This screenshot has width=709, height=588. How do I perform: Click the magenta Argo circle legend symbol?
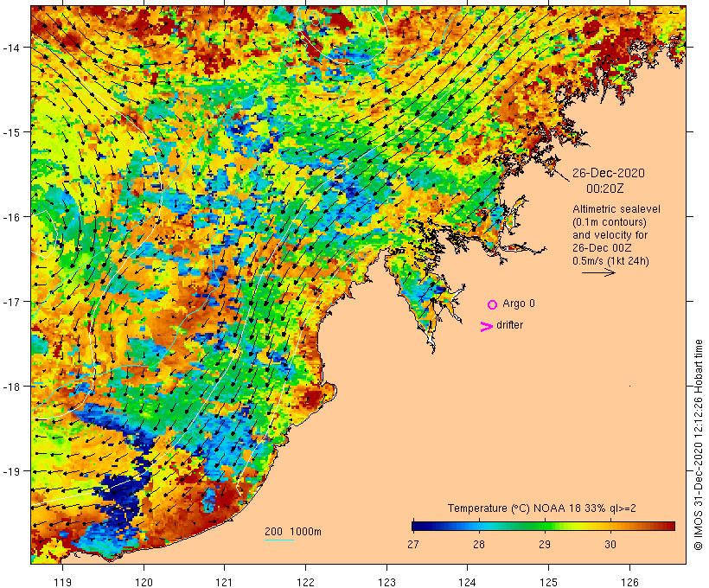(x=492, y=304)
